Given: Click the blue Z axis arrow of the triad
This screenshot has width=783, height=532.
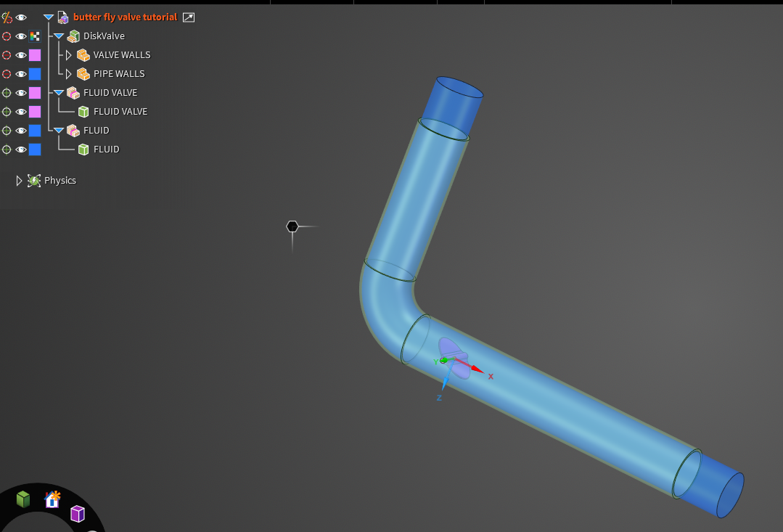Looking at the screenshot, I should [444, 384].
